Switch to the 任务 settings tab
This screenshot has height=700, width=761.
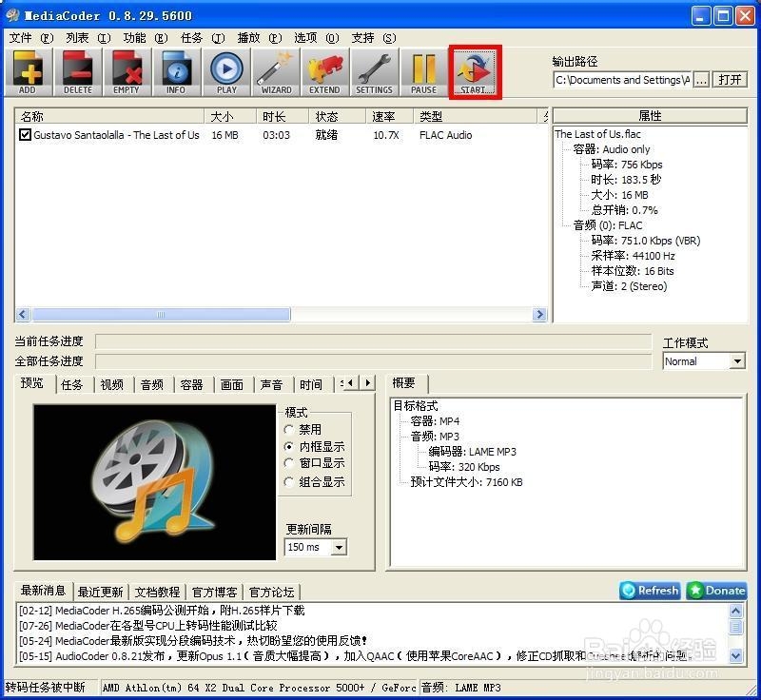pyautogui.click(x=72, y=385)
